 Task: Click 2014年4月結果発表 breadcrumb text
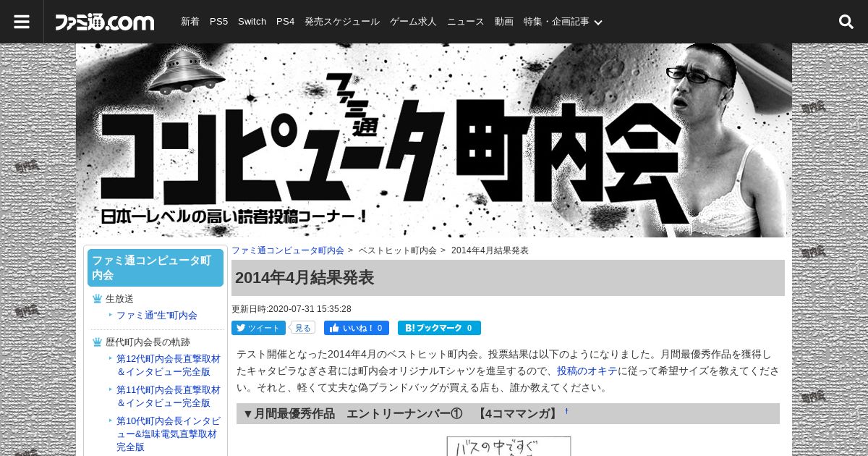pyautogui.click(x=490, y=250)
